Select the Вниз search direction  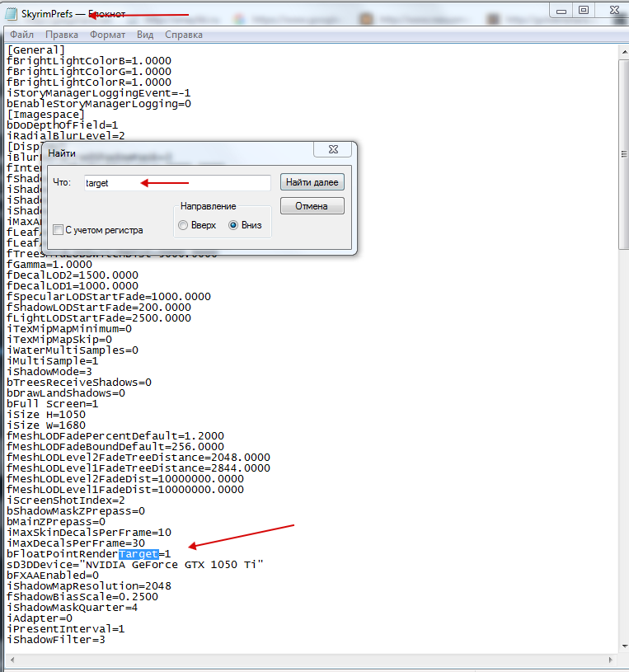pyautogui.click(x=232, y=225)
